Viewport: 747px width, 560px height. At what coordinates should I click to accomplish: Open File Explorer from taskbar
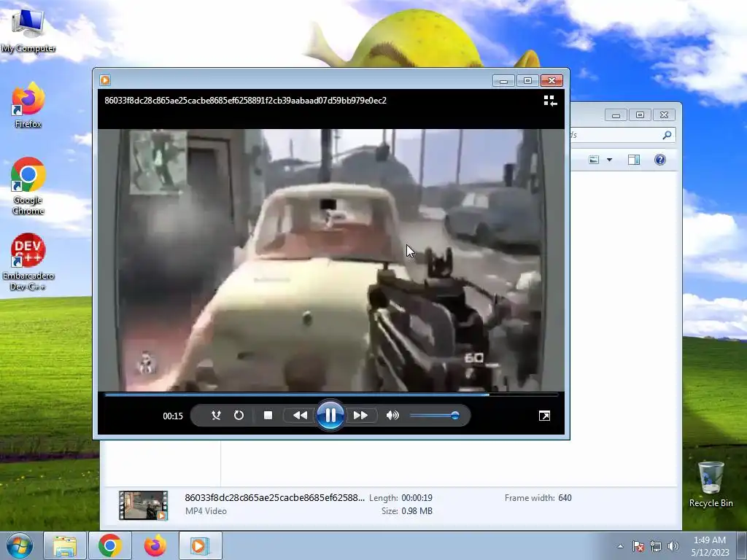(x=65, y=545)
